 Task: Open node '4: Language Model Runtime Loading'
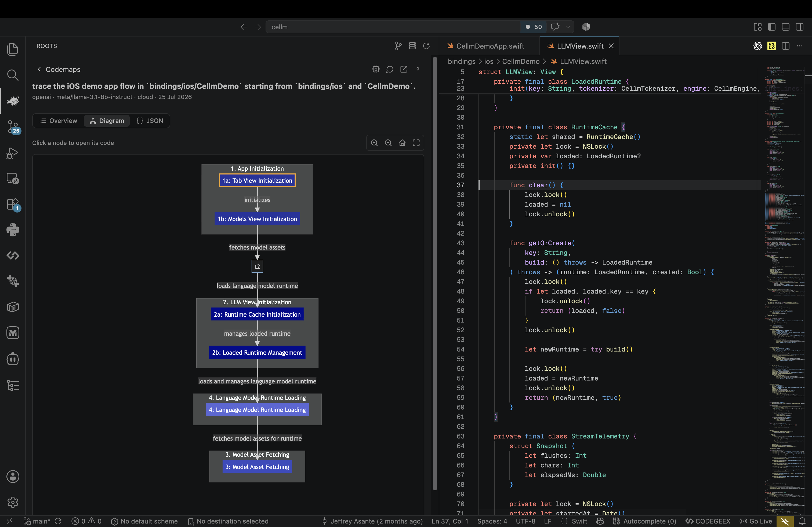point(257,410)
